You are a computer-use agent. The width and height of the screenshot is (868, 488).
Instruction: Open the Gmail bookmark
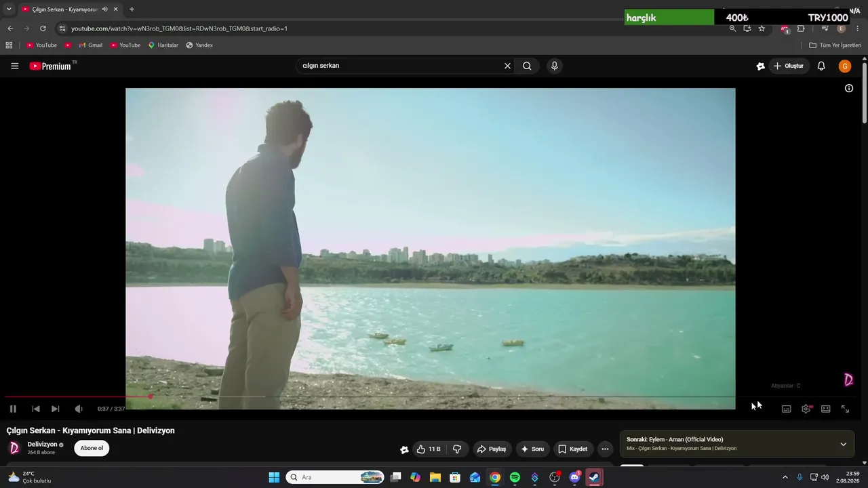tap(90, 45)
